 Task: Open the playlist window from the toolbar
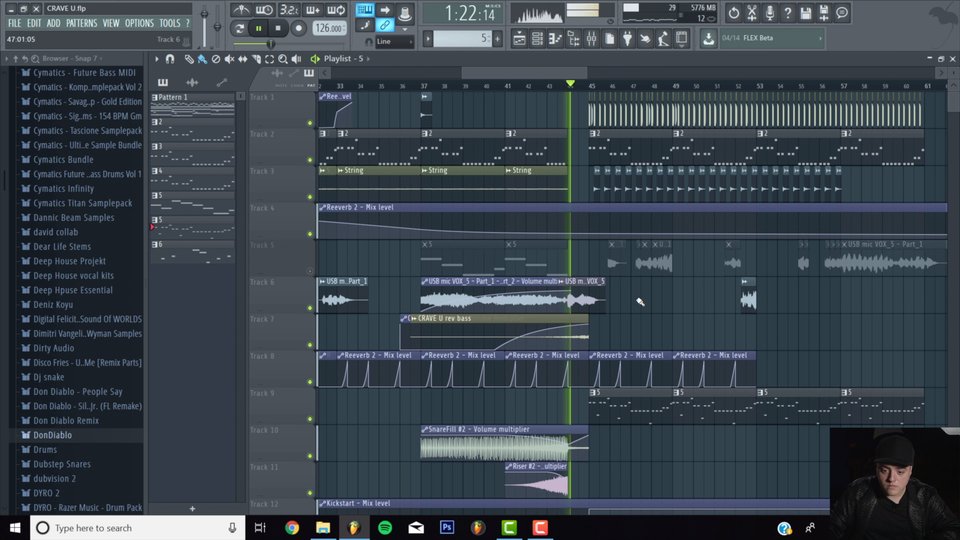click(519, 39)
